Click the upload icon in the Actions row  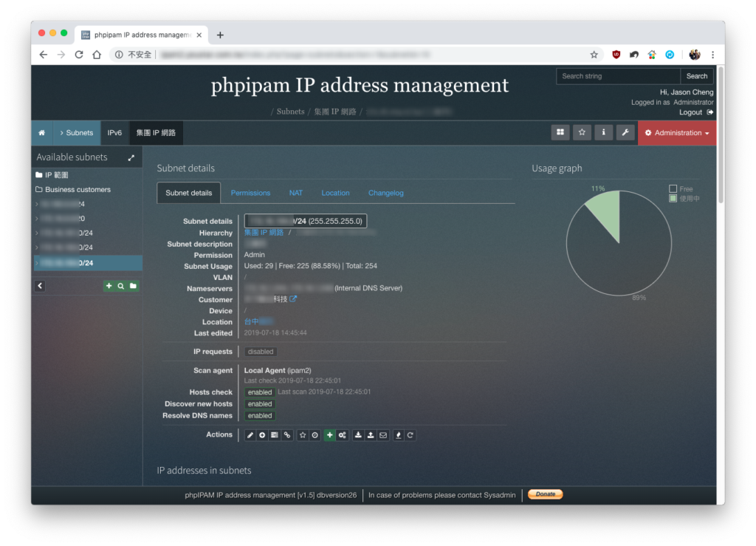click(x=371, y=435)
